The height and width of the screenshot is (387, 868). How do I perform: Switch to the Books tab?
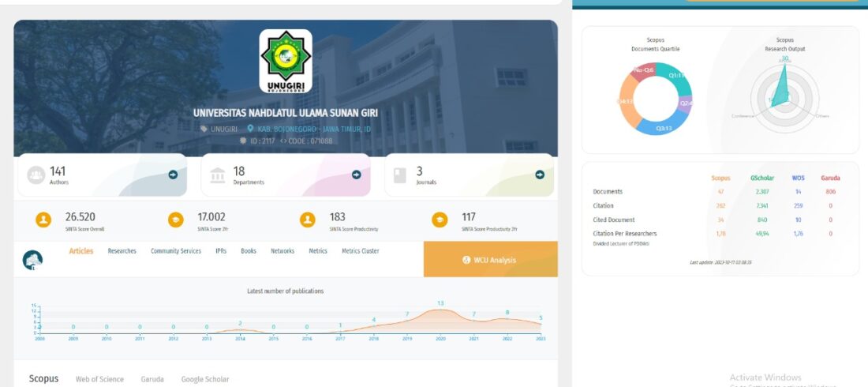[x=249, y=251]
